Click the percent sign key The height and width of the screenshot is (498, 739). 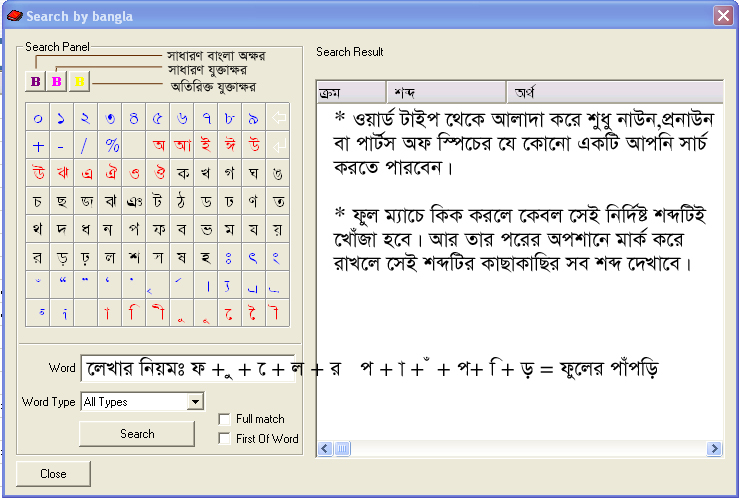pos(110,145)
